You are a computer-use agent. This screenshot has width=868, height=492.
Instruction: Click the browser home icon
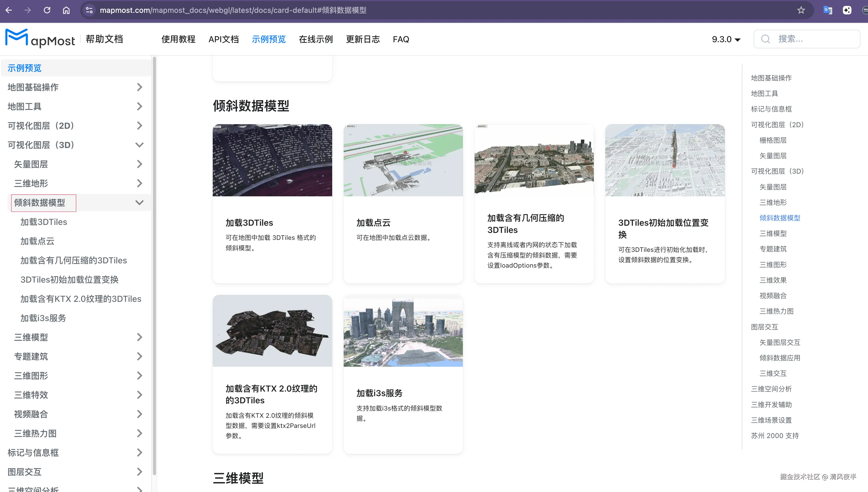(66, 10)
